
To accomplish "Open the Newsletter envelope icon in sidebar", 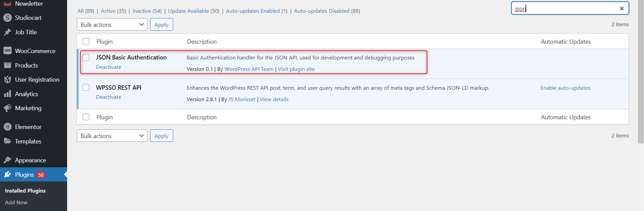I will pyautogui.click(x=7, y=3).
